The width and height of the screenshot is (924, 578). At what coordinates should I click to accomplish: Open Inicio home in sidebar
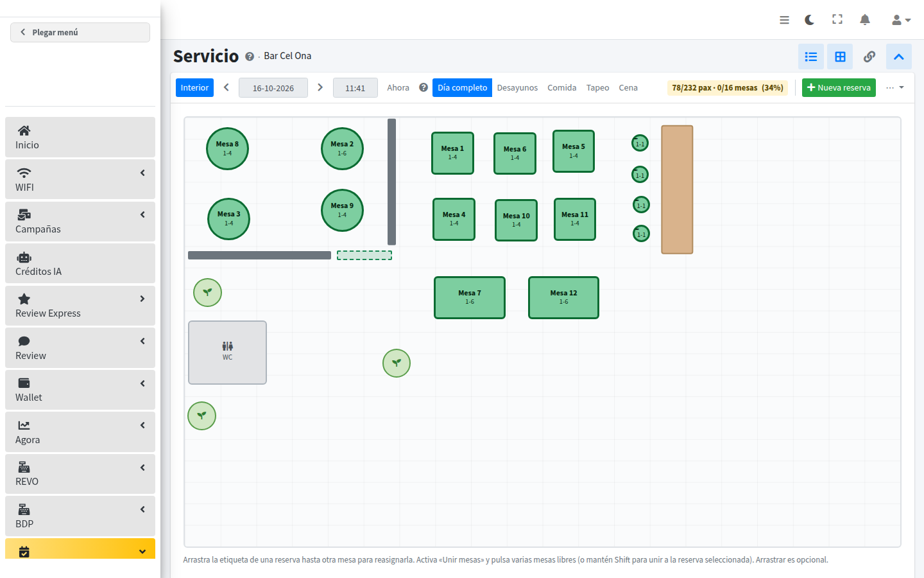click(80, 137)
